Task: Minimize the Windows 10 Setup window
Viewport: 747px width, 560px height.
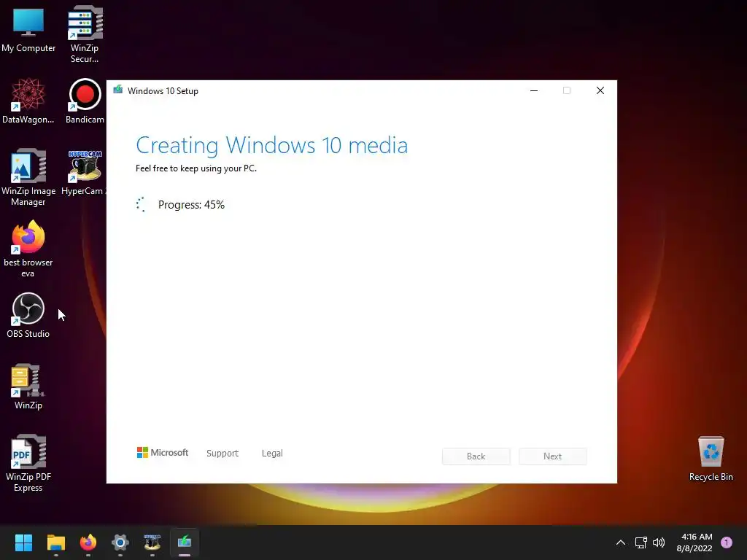Action: click(x=534, y=90)
